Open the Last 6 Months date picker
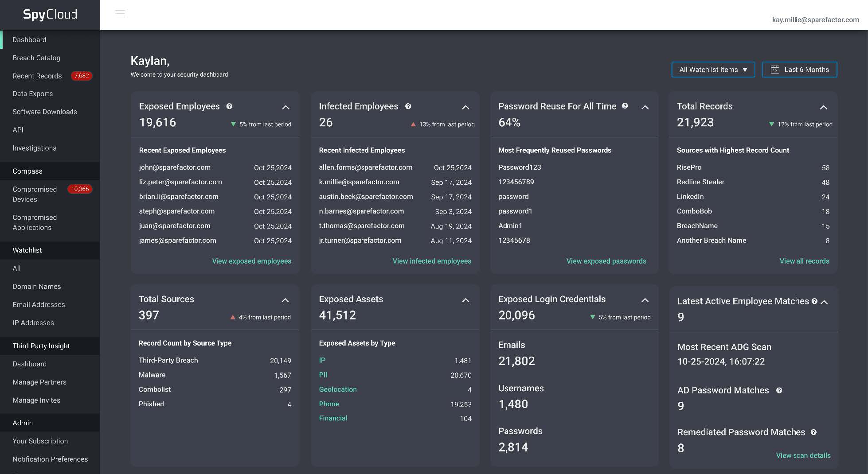Viewport: 868px width, 474px height. (x=799, y=70)
